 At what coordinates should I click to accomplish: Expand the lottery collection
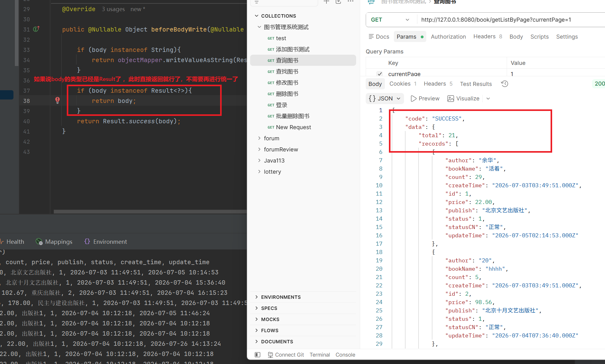tap(259, 171)
